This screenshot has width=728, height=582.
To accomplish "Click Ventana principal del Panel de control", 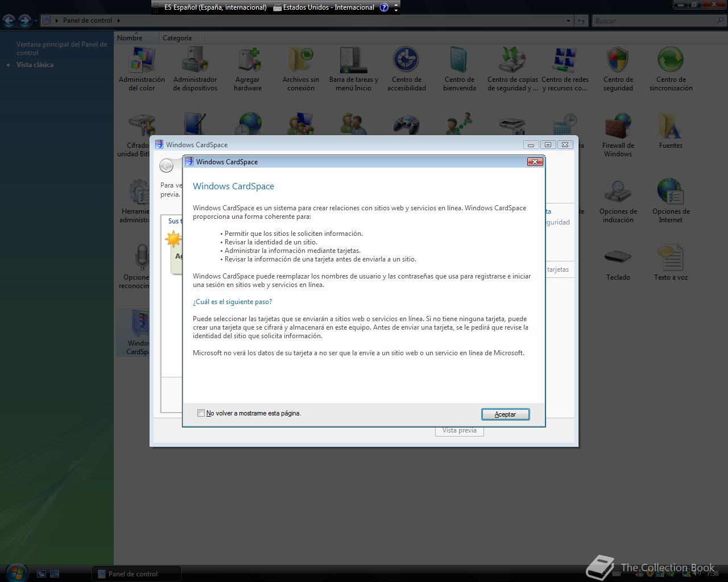I will pos(61,48).
